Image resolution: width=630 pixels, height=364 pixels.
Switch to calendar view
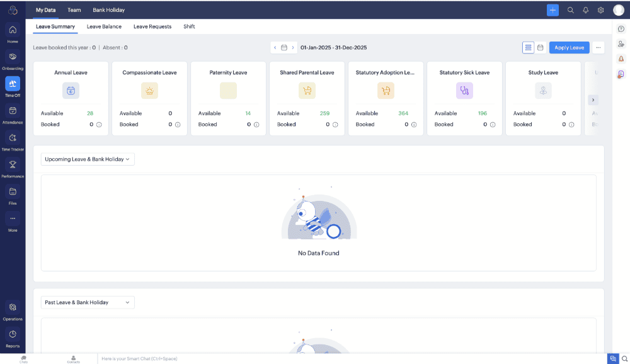[x=540, y=47]
